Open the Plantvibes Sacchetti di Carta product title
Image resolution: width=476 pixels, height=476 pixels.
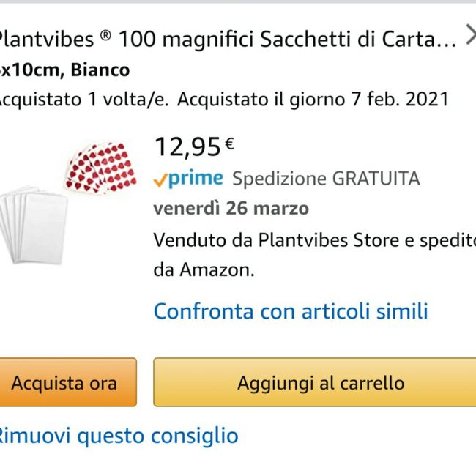(x=227, y=39)
